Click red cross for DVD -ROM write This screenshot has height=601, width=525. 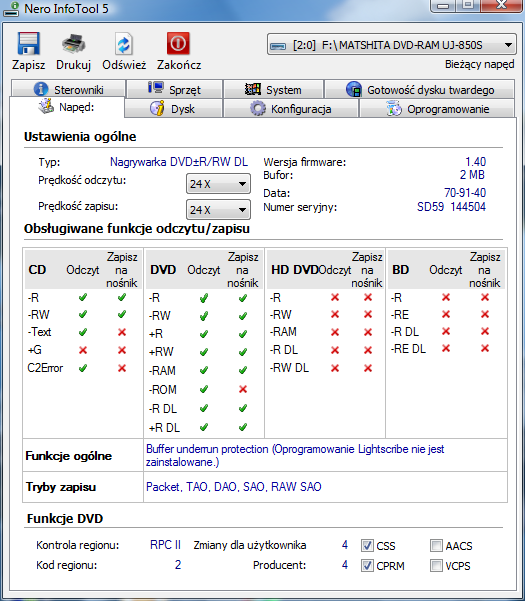point(243,389)
